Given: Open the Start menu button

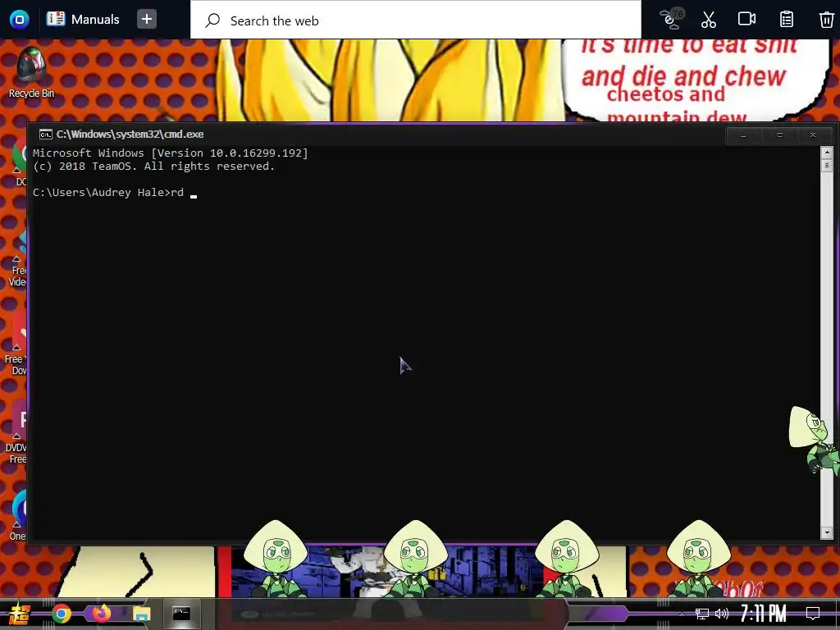Looking at the screenshot, I should pyautogui.click(x=20, y=614).
